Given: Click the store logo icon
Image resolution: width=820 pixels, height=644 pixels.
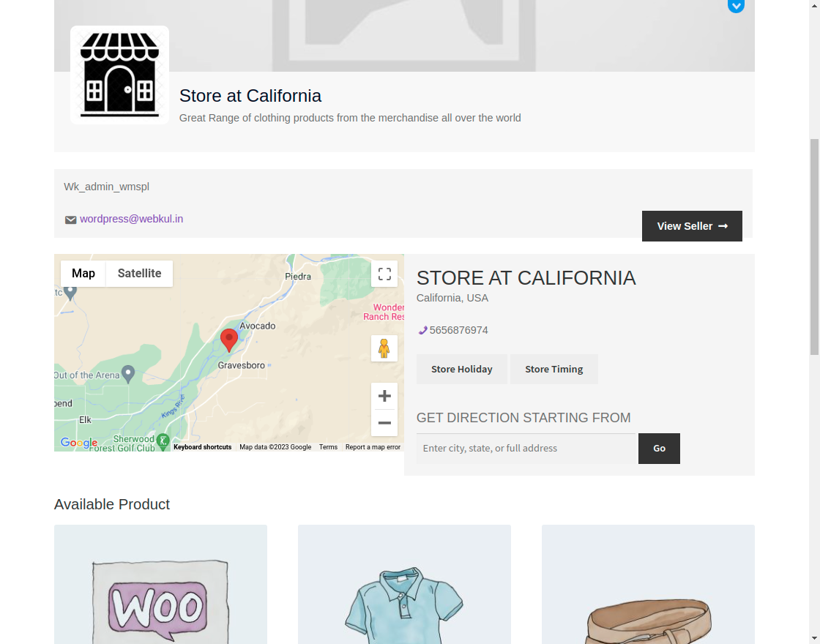Looking at the screenshot, I should point(119,74).
